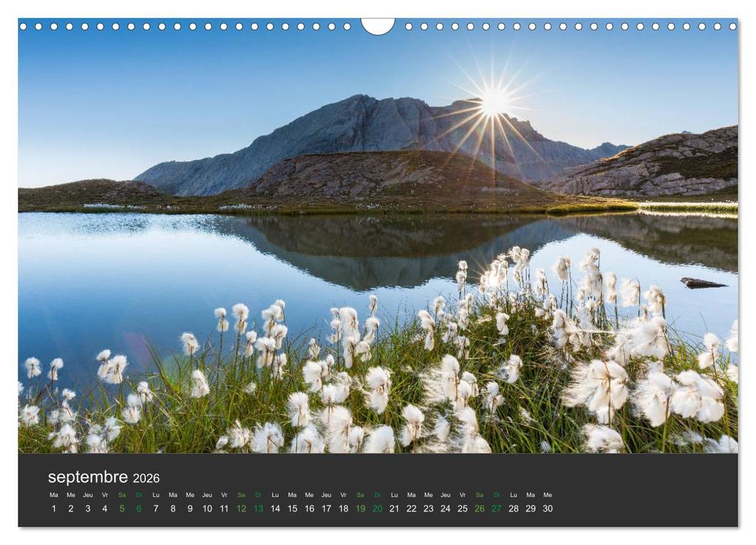This screenshot has width=756, height=545.
Task: Click the green Saturday date 19
Action: click(x=360, y=509)
